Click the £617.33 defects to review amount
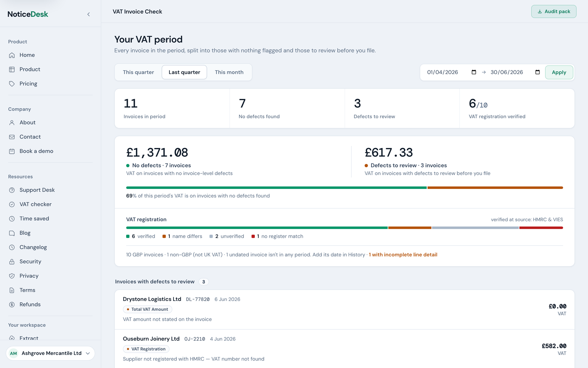 (x=389, y=153)
